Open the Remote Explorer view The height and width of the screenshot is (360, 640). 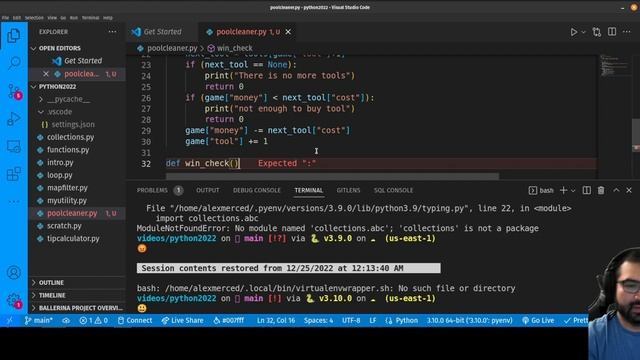tap(13, 146)
